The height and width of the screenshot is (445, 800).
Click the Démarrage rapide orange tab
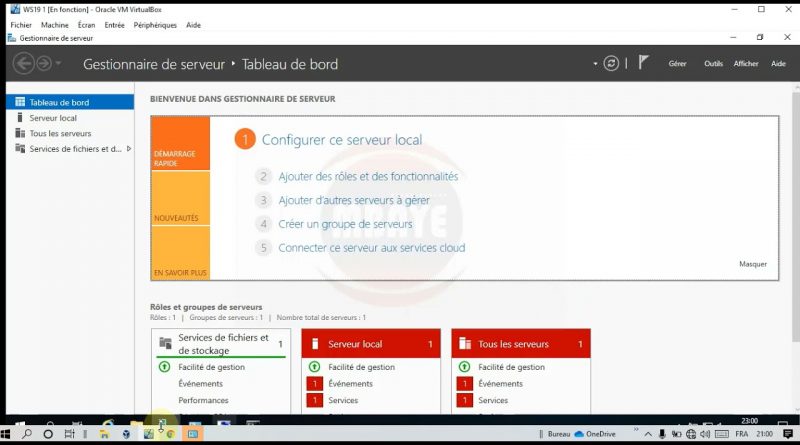pos(180,143)
